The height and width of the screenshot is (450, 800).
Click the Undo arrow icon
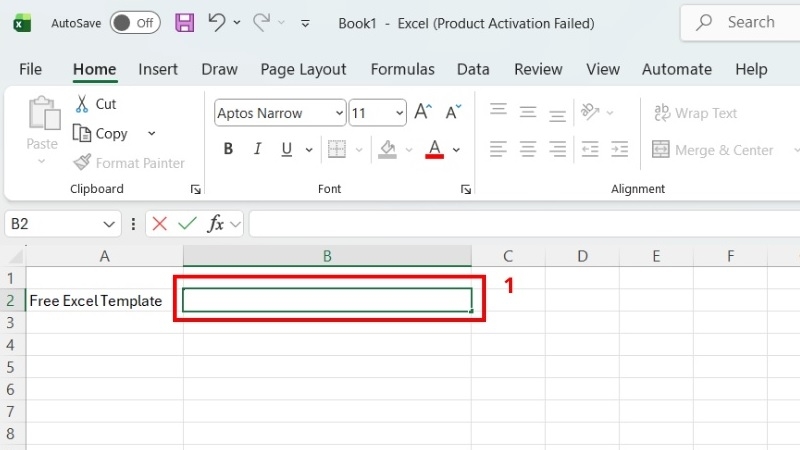pos(217,22)
